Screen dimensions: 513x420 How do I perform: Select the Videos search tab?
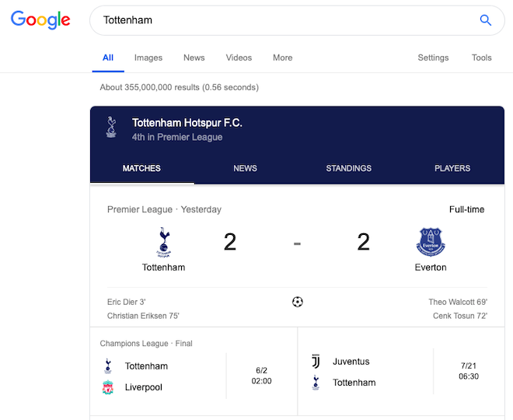click(239, 58)
